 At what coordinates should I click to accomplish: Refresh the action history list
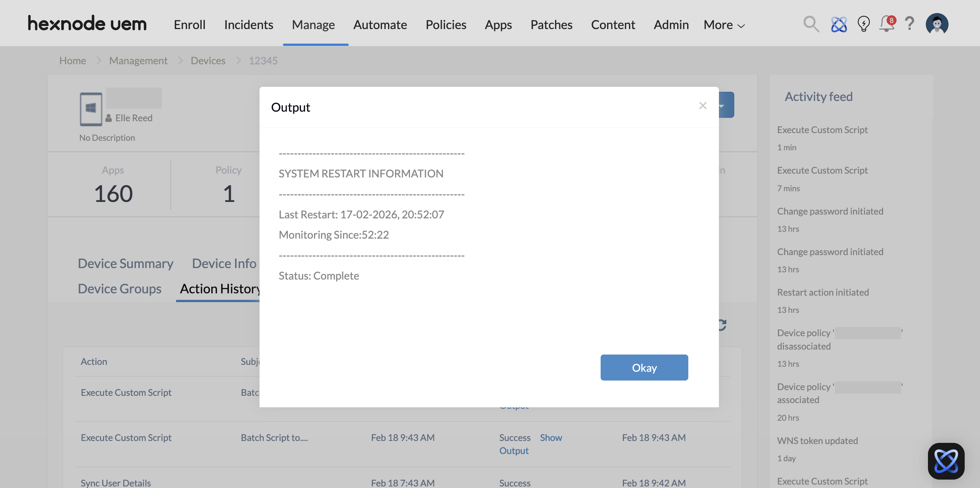point(722,325)
